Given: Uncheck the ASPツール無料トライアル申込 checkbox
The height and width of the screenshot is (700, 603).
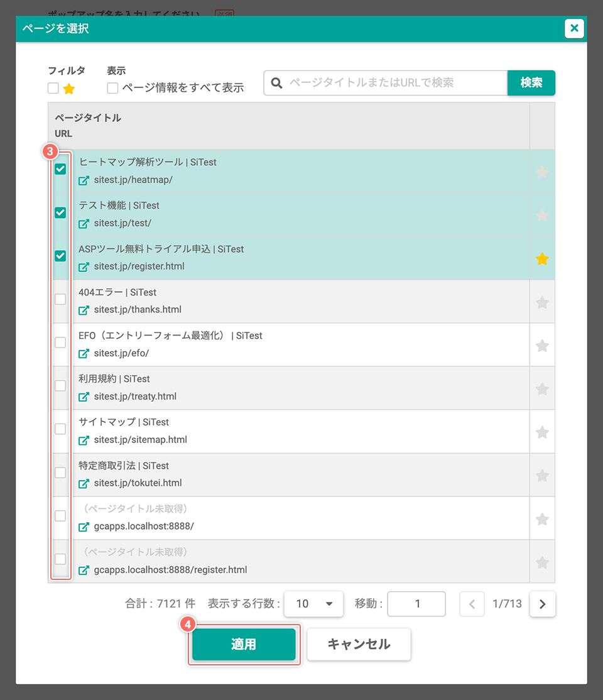Looking at the screenshot, I should point(60,256).
